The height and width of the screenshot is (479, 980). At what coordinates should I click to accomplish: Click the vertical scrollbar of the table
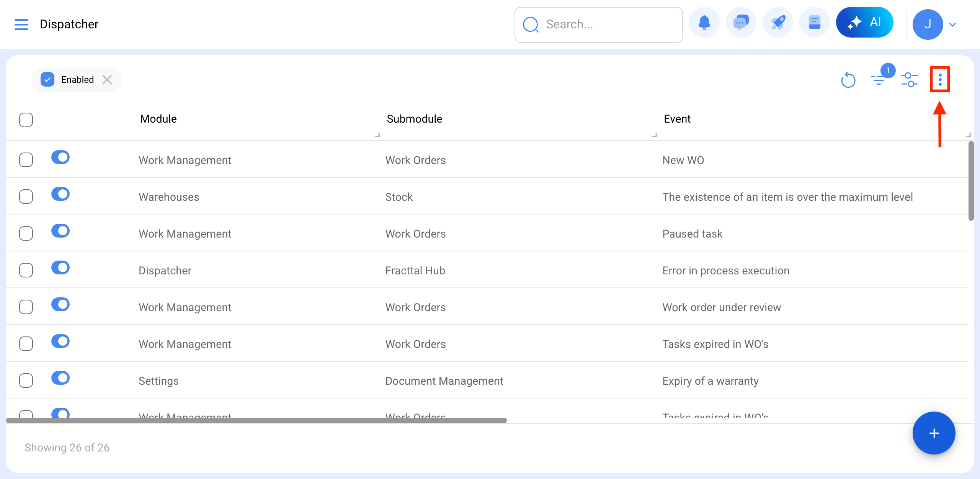pos(971,181)
